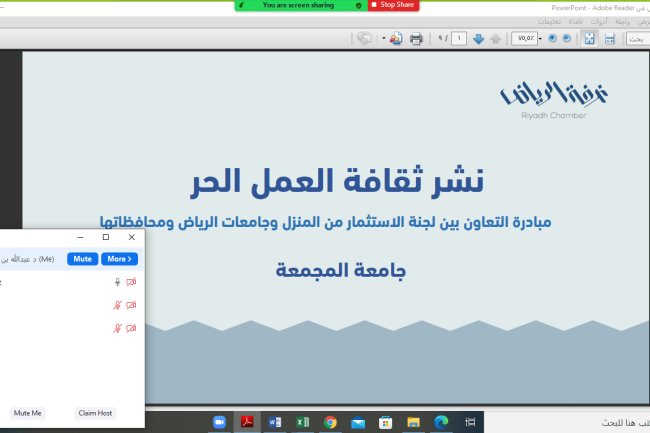Click the subtitle line starting مبادرة التعاون

[x=325, y=223]
